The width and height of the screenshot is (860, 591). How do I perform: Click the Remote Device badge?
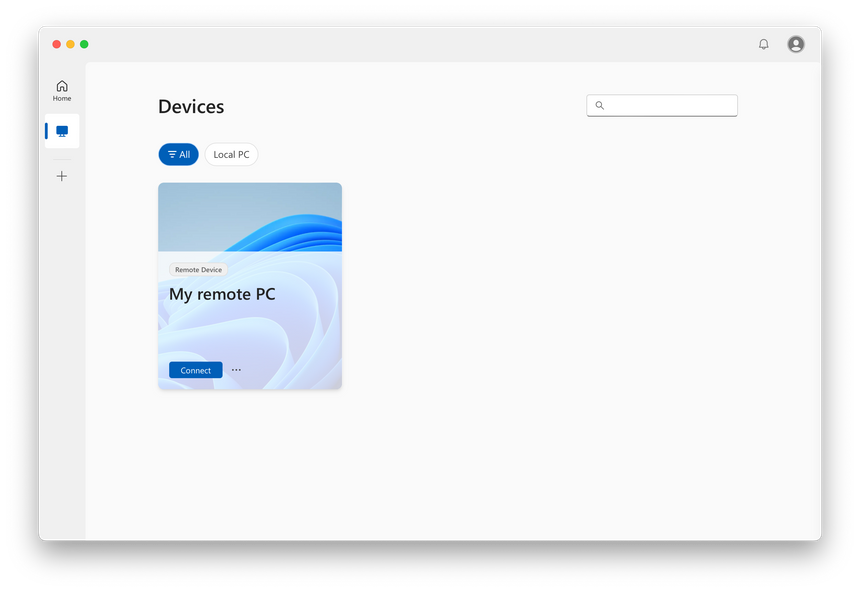[x=198, y=269]
